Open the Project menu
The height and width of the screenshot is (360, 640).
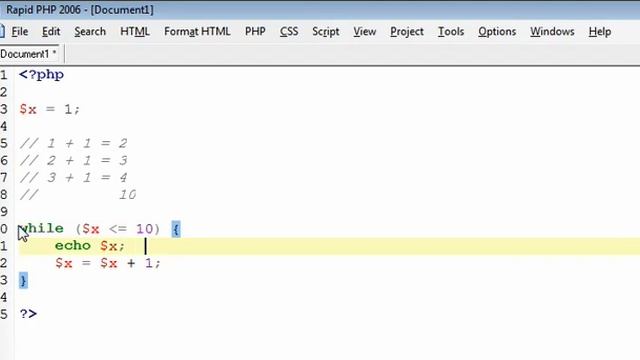point(407,32)
